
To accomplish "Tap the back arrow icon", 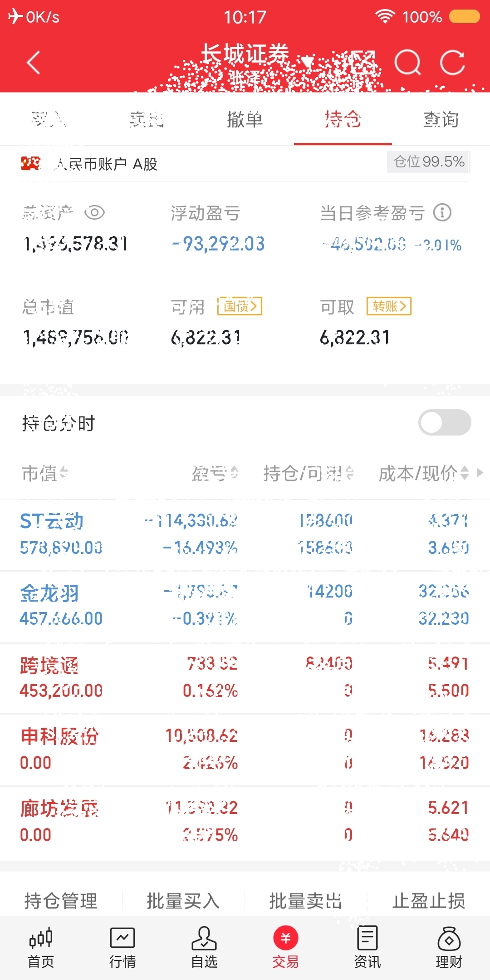I will point(34,63).
